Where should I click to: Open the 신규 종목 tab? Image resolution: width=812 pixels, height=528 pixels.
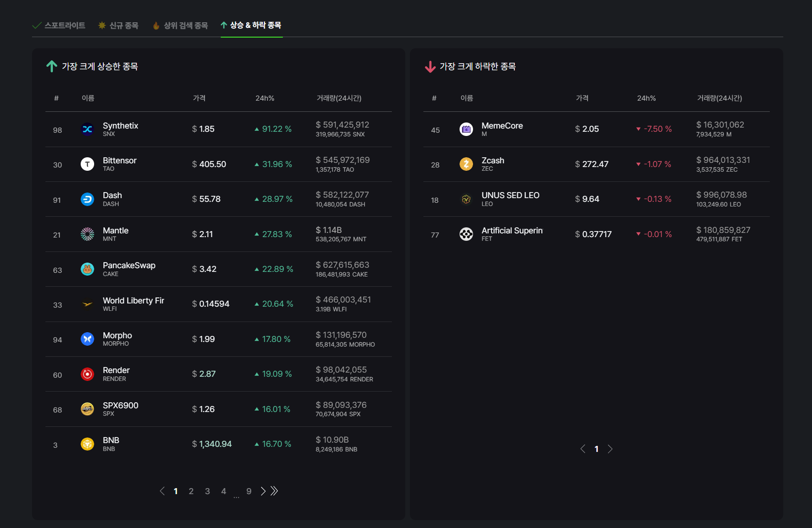(119, 26)
